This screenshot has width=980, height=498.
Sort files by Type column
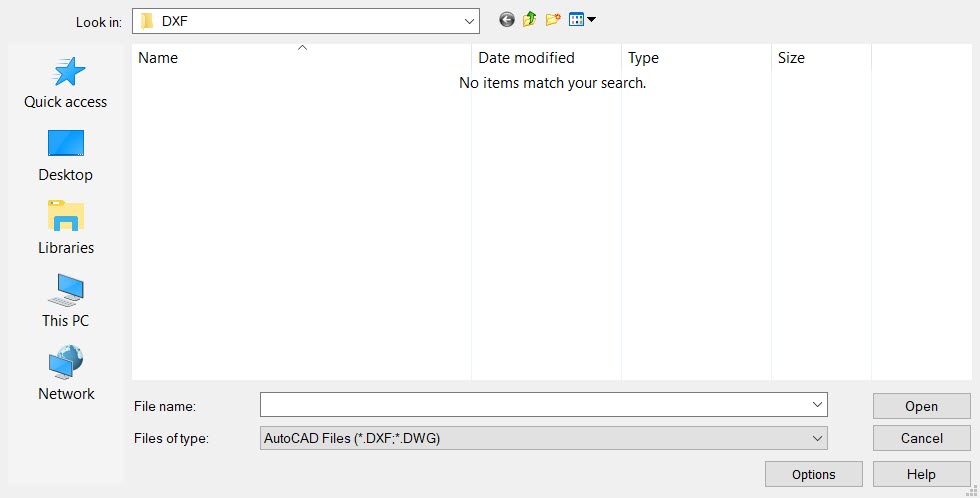(x=695, y=58)
